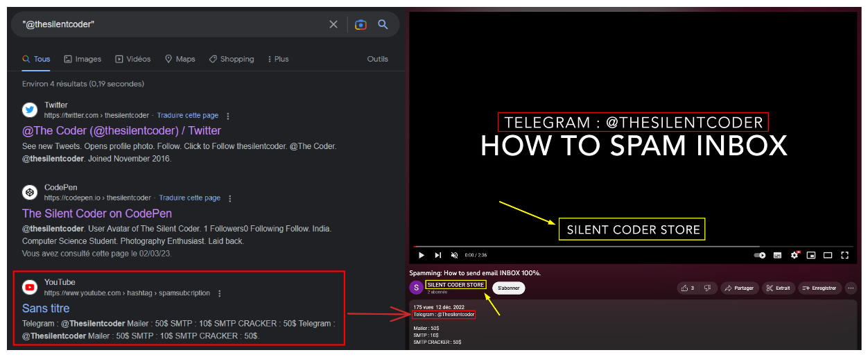Click the Twitter favicon in the first result
Viewport: 868px width, 357px height.
[x=30, y=110]
